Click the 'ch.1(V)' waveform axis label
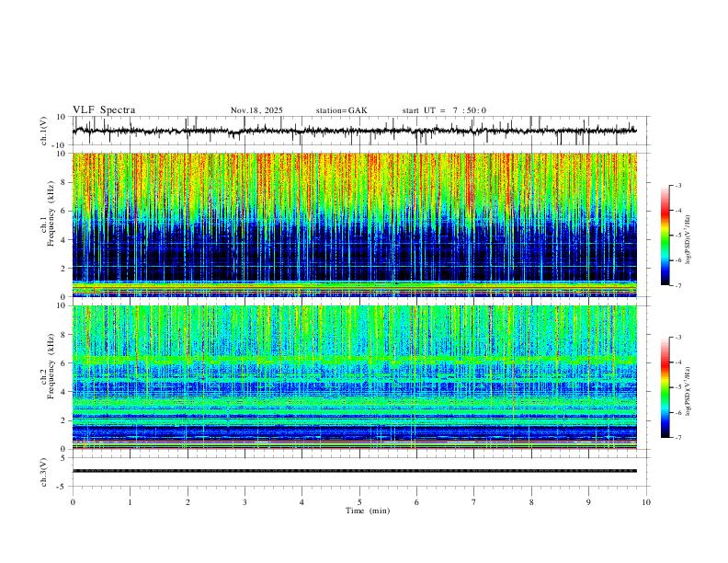 point(44,131)
